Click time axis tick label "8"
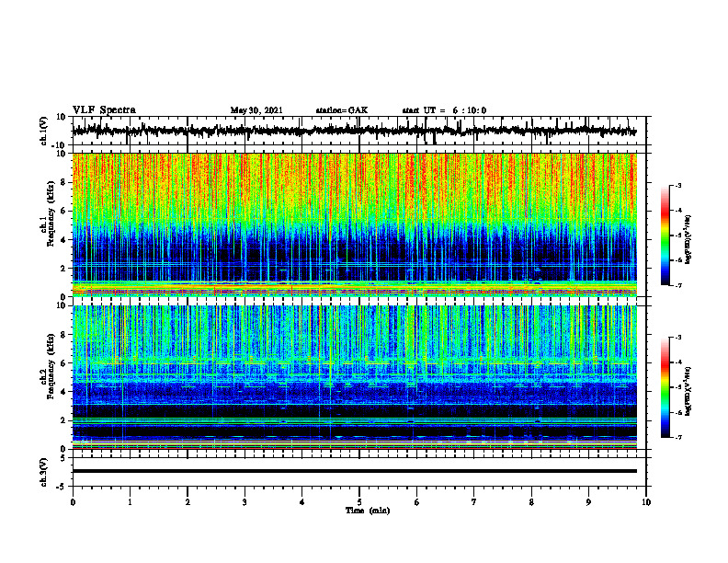The width and height of the screenshot is (728, 563). tap(531, 502)
